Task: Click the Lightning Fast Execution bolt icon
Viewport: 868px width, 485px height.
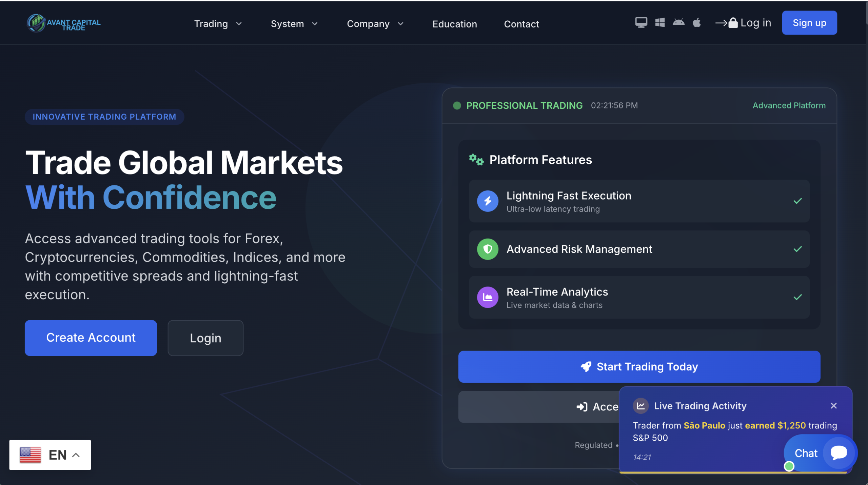Action: click(488, 201)
